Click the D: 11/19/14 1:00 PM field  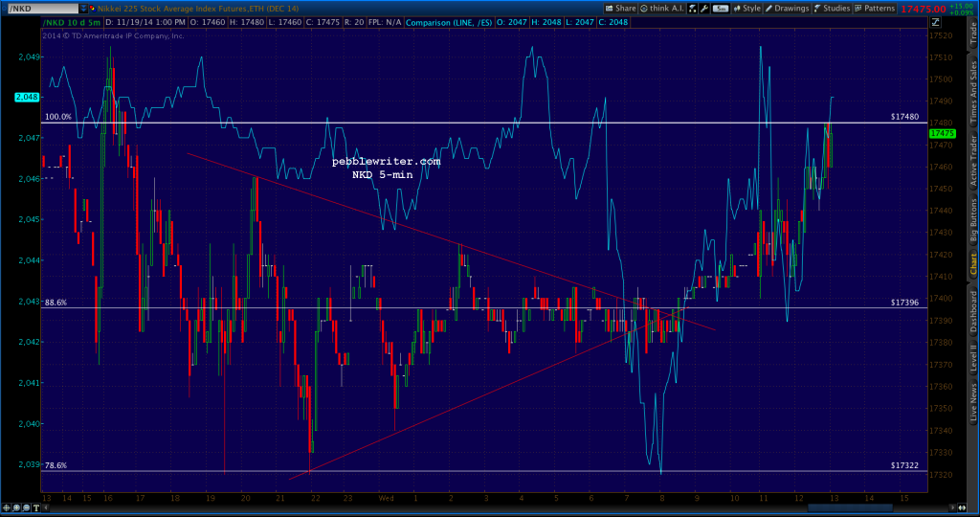coord(145,23)
